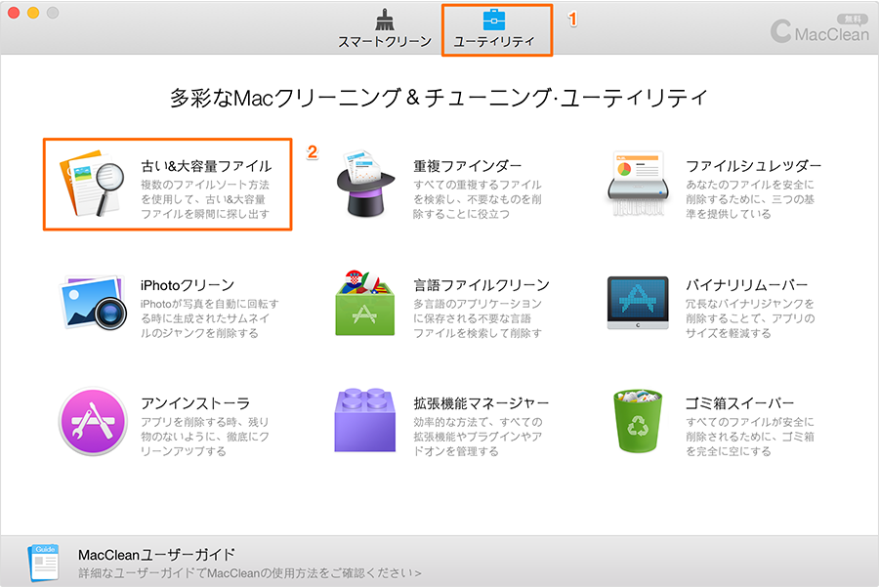Switch to the ユーティリティ tab label
The height and width of the screenshot is (588, 879).
494,41
